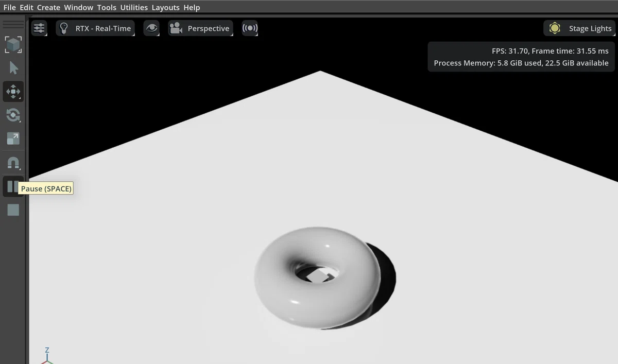Click the Process Memory statistics text

pyautogui.click(x=521, y=63)
